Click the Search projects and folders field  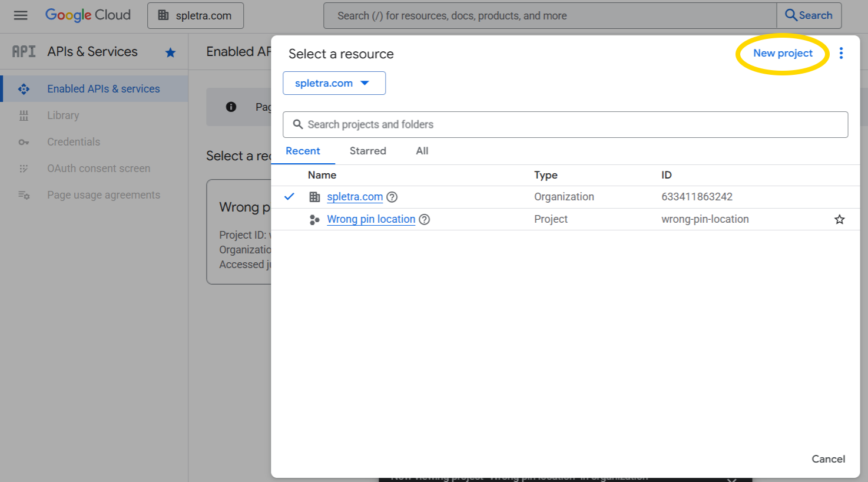pos(565,124)
